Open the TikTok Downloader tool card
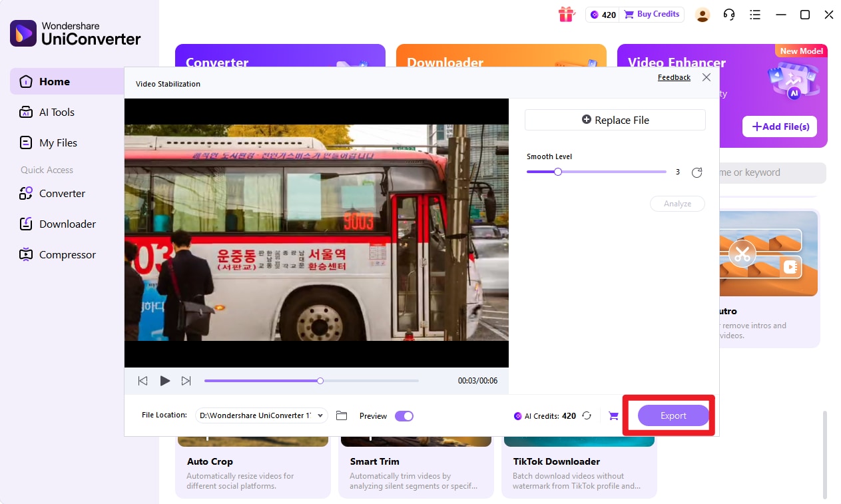The image size is (841, 504). 579,467
